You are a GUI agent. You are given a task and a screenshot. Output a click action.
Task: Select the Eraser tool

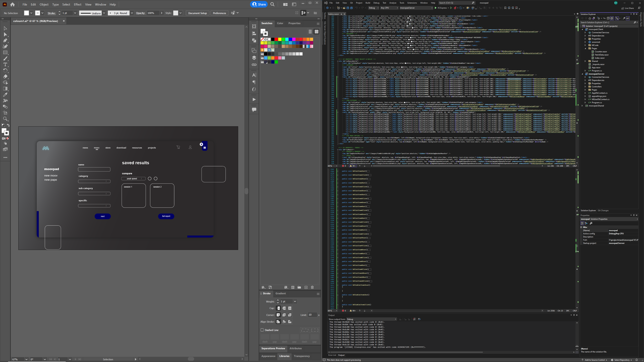[5, 76]
